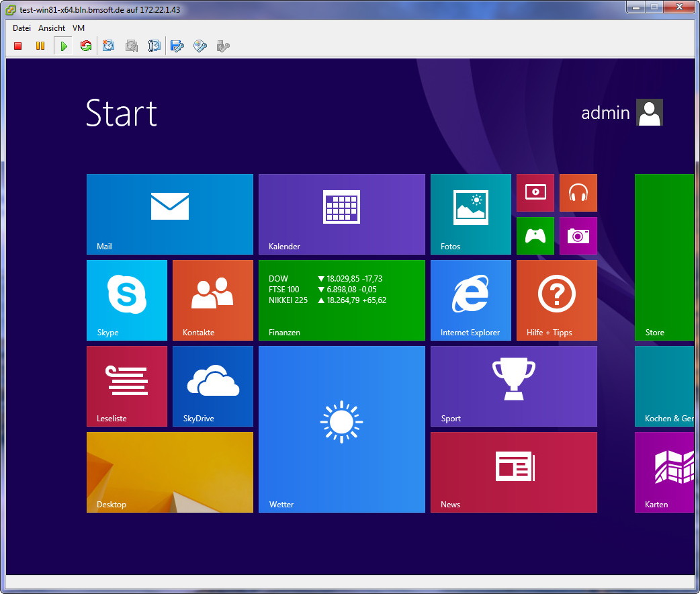This screenshot has height=594, width=700.
Task: Power off the VM with the red stop icon
Action: click(x=18, y=46)
